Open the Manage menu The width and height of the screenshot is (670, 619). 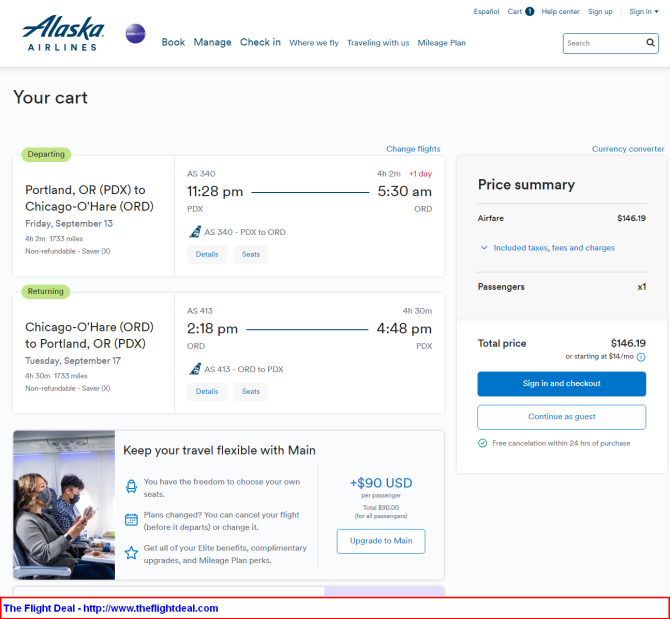point(212,42)
